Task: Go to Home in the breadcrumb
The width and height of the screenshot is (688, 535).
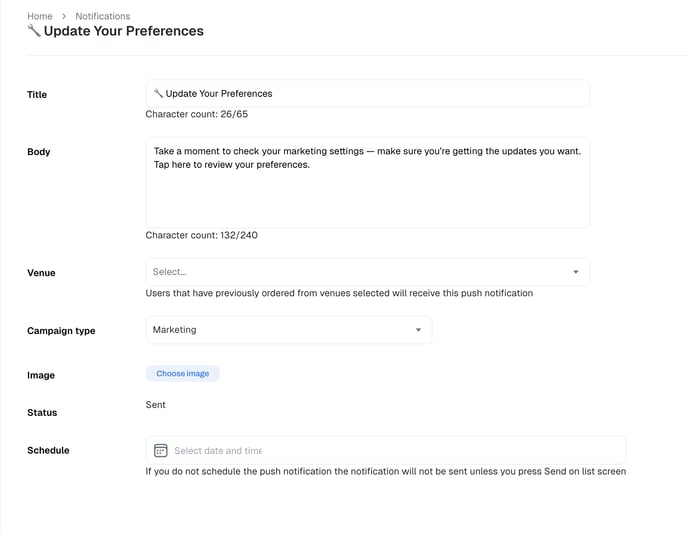Action: click(39, 16)
